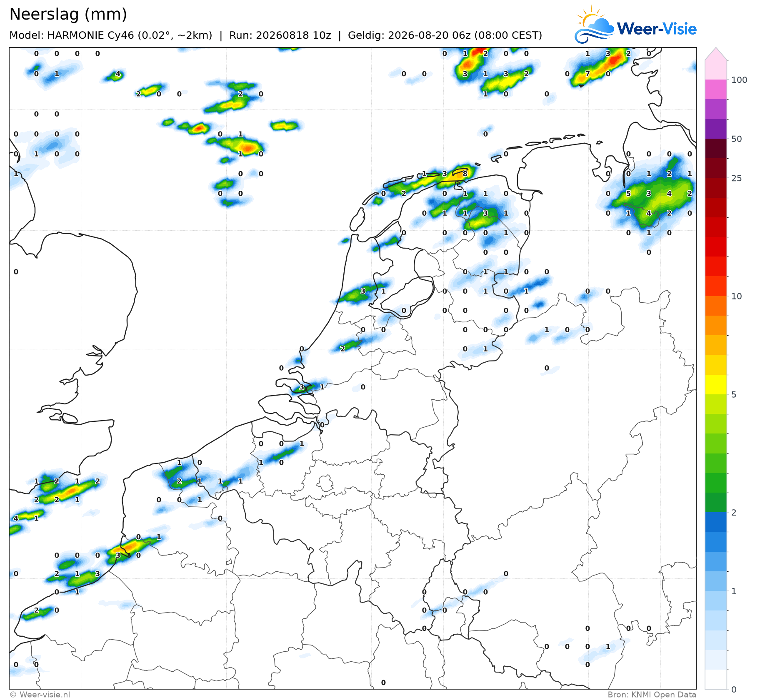Click the Weer-Visie brand name text

657,29
